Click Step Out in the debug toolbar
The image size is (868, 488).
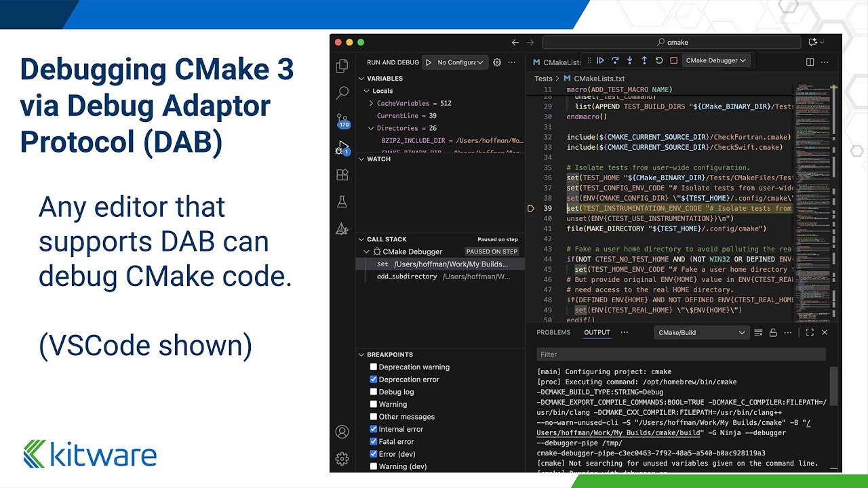click(x=644, y=60)
